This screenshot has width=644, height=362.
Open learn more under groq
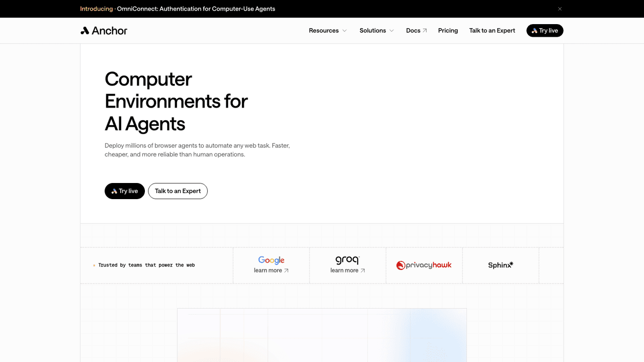tap(348, 270)
